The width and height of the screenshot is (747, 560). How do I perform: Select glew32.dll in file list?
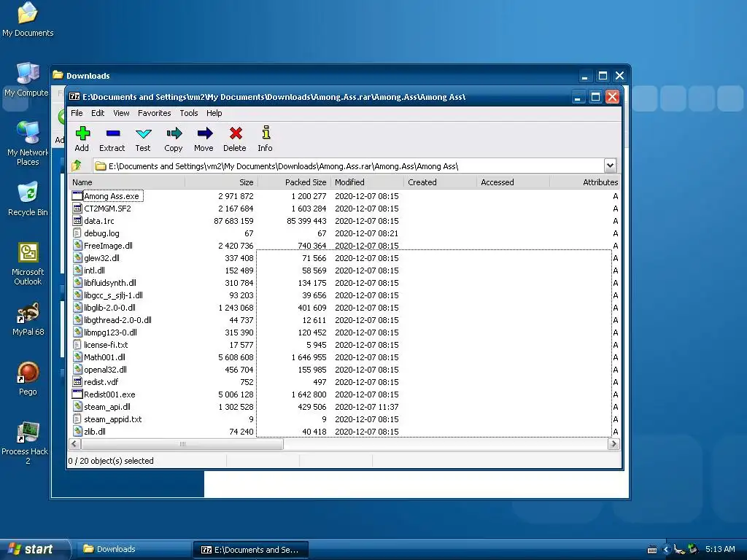click(101, 257)
